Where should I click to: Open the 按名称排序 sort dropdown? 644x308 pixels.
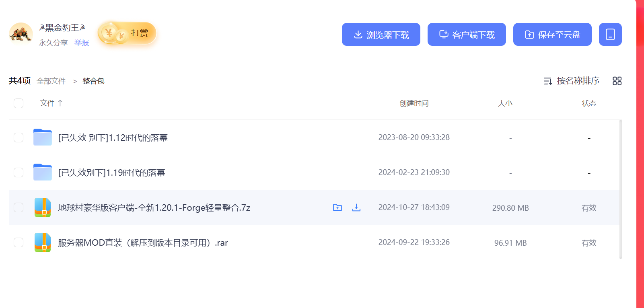(x=572, y=81)
